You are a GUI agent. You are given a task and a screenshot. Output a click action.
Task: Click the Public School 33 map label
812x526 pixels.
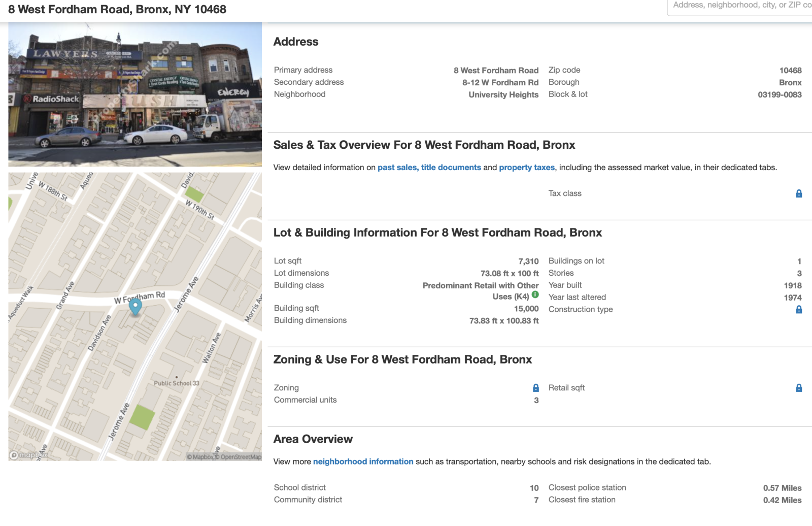(177, 383)
